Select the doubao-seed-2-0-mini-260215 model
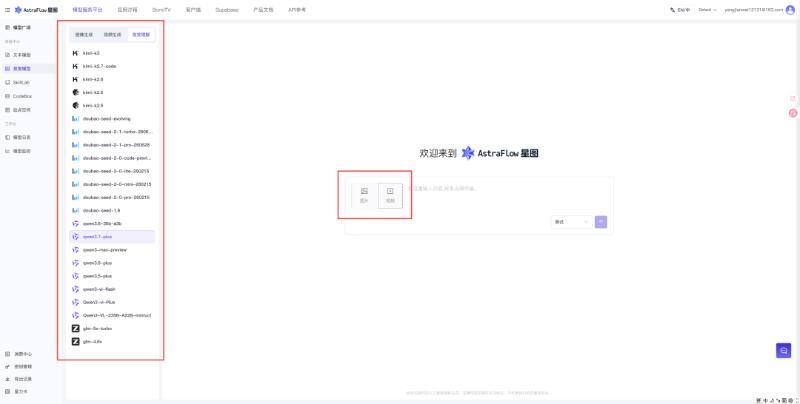Image resolution: width=800 pixels, height=404 pixels. (x=112, y=184)
